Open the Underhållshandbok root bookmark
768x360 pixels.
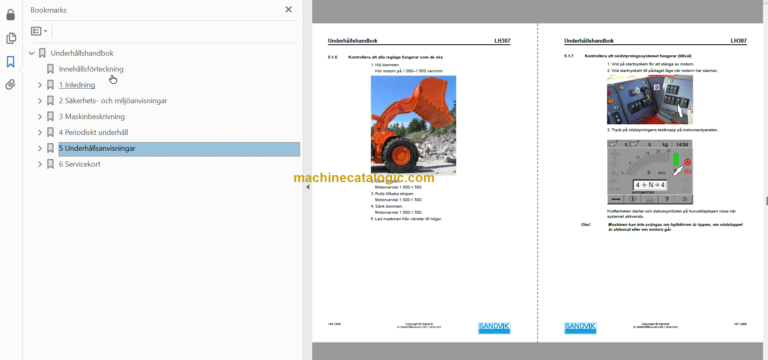(x=82, y=53)
